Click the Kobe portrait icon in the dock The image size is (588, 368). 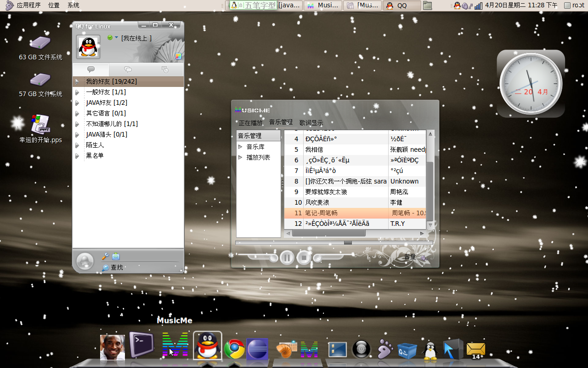click(113, 347)
